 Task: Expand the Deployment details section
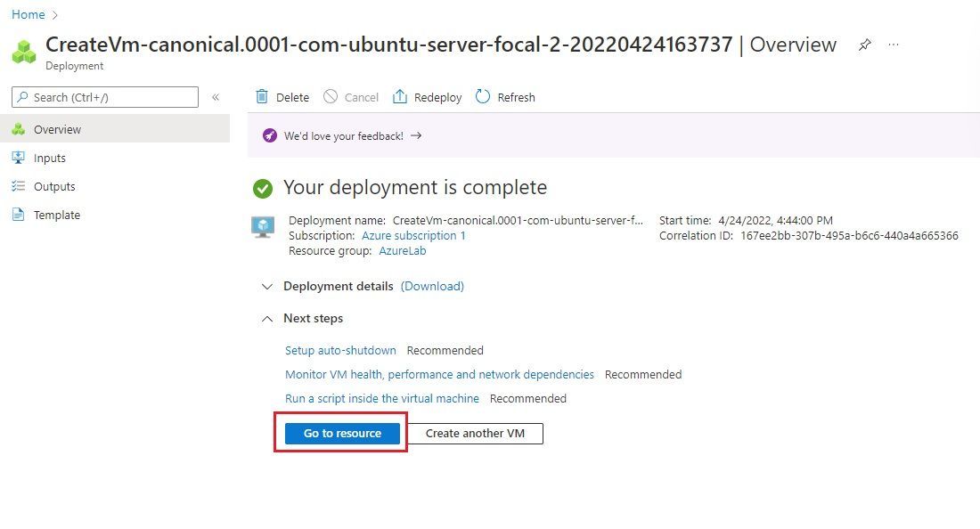(x=267, y=286)
